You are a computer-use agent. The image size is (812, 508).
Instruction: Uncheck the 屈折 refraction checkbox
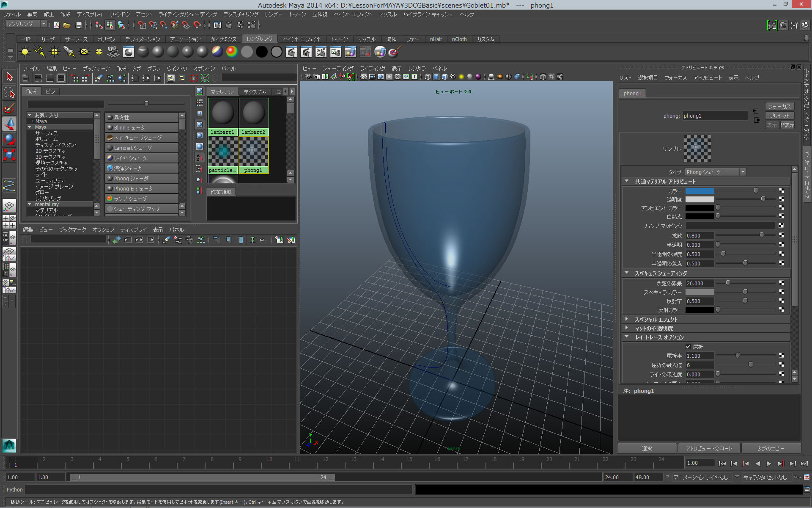coord(688,347)
